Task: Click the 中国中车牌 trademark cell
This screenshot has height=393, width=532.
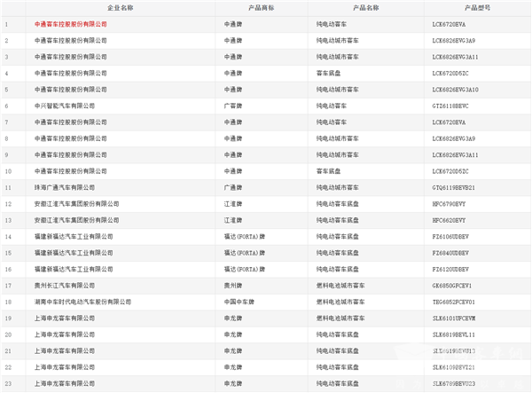Action: (245, 303)
